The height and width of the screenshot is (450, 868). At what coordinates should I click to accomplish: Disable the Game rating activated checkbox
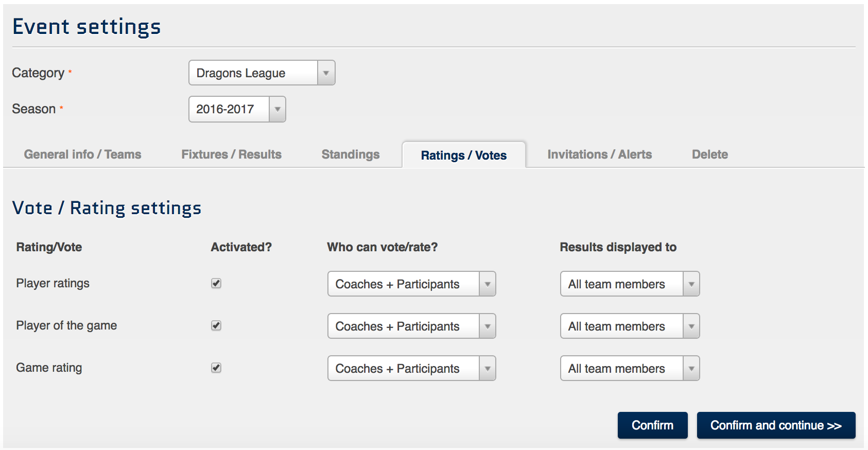click(216, 368)
